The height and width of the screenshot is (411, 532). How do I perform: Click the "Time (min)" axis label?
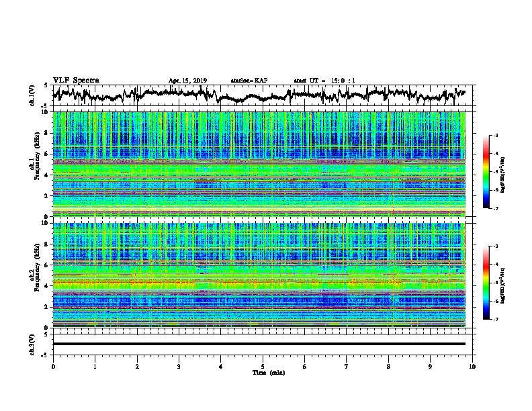click(x=269, y=373)
